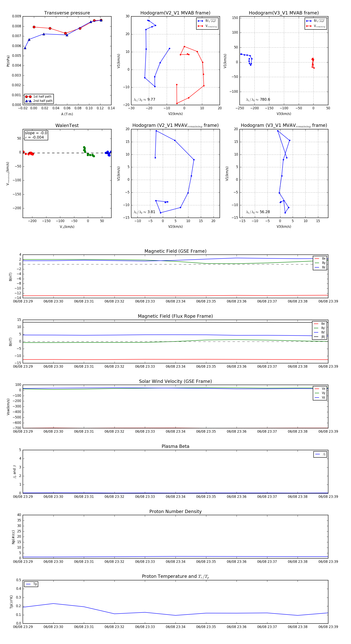Click the Vy legend entry in velocity plot

point(320,393)
